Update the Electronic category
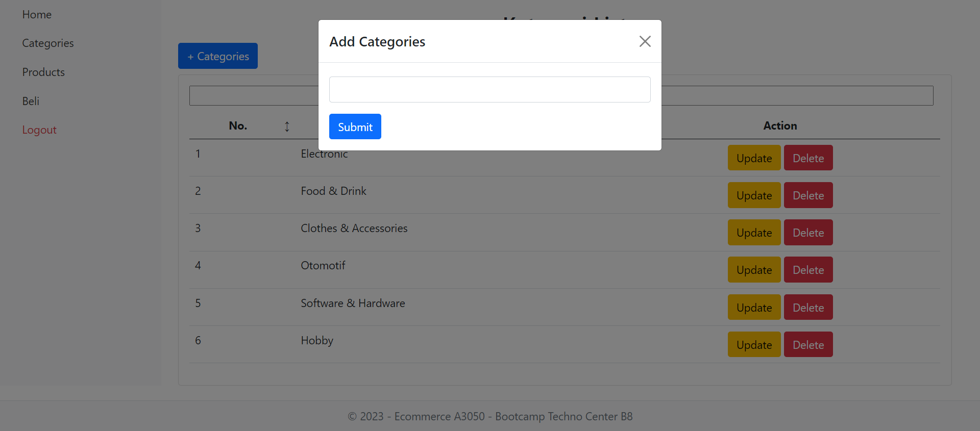The image size is (980, 431). (x=754, y=158)
